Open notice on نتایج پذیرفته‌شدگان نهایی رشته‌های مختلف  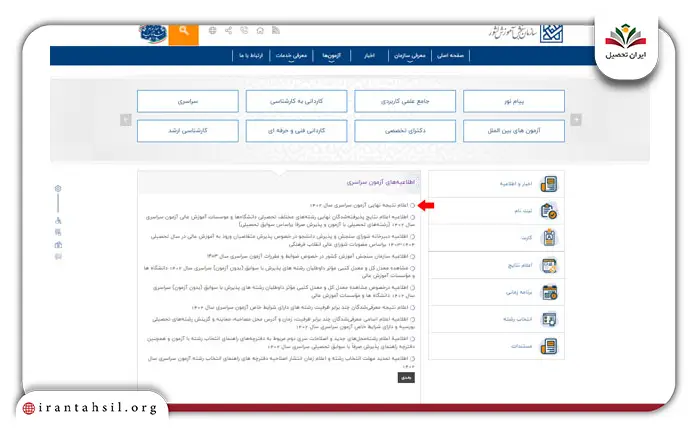pyautogui.click(x=280, y=221)
